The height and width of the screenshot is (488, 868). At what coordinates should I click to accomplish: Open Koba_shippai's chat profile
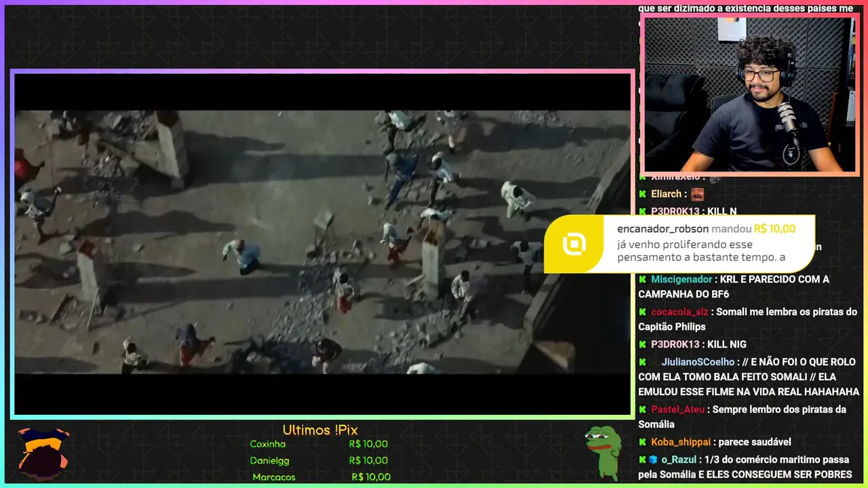click(681, 442)
